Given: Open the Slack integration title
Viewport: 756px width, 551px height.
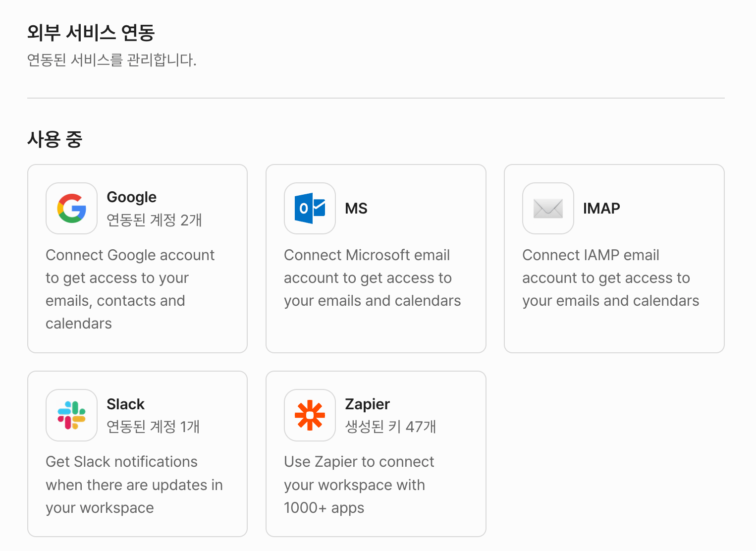Looking at the screenshot, I should [126, 404].
